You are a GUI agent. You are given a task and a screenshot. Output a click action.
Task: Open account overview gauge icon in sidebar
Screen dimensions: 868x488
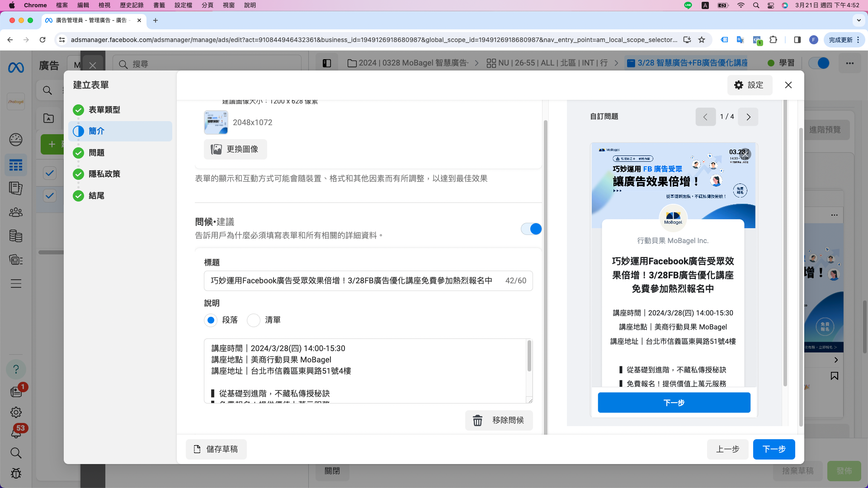click(x=16, y=140)
